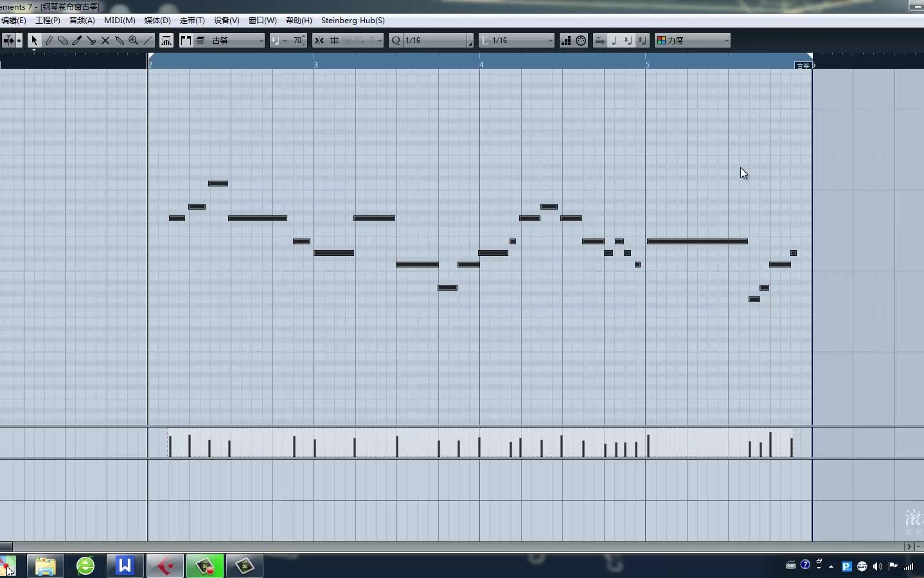Open the Quantize presets 1/16 dropdown
The width and height of the screenshot is (924, 578).
point(435,41)
